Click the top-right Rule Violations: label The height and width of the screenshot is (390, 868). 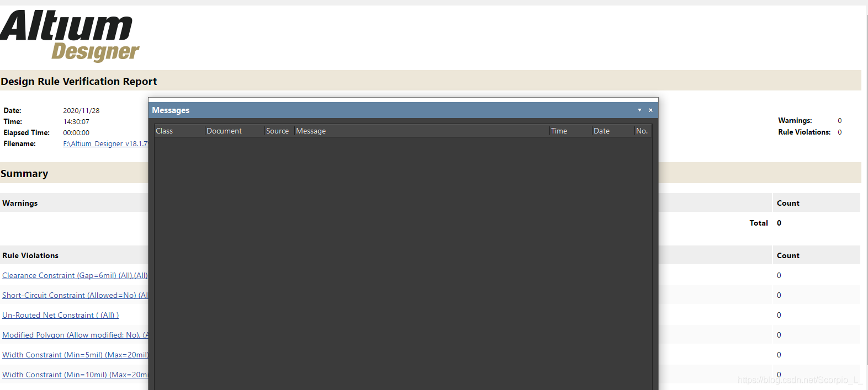point(805,132)
